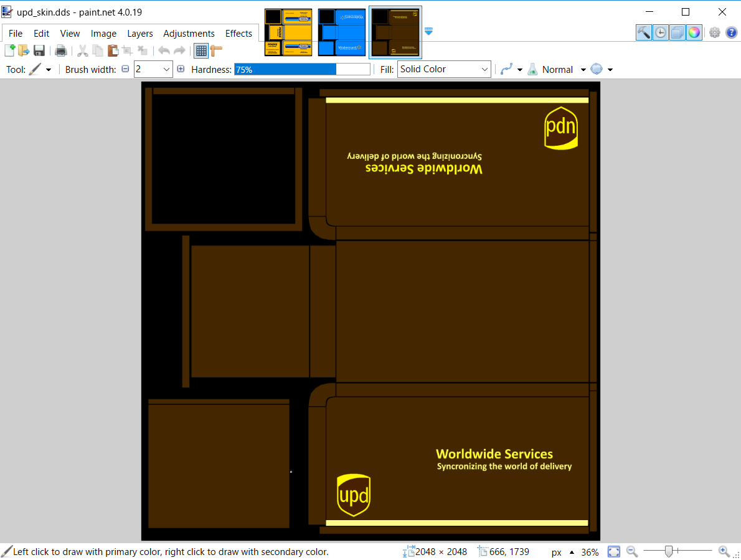The width and height of the screenshot is (741, 560).
Task: Open the Help menu question mark icon
Action: [x=731, y=32]
